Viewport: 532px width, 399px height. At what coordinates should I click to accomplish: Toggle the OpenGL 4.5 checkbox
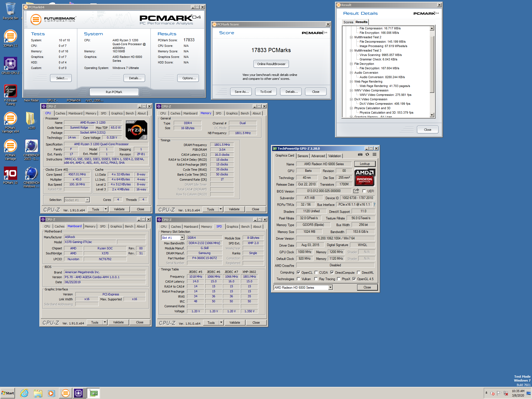354,279
